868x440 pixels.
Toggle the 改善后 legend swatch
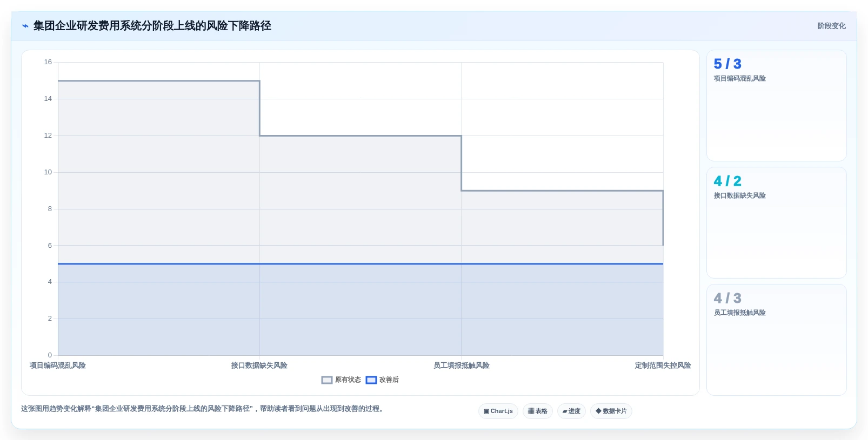(371, 380)
